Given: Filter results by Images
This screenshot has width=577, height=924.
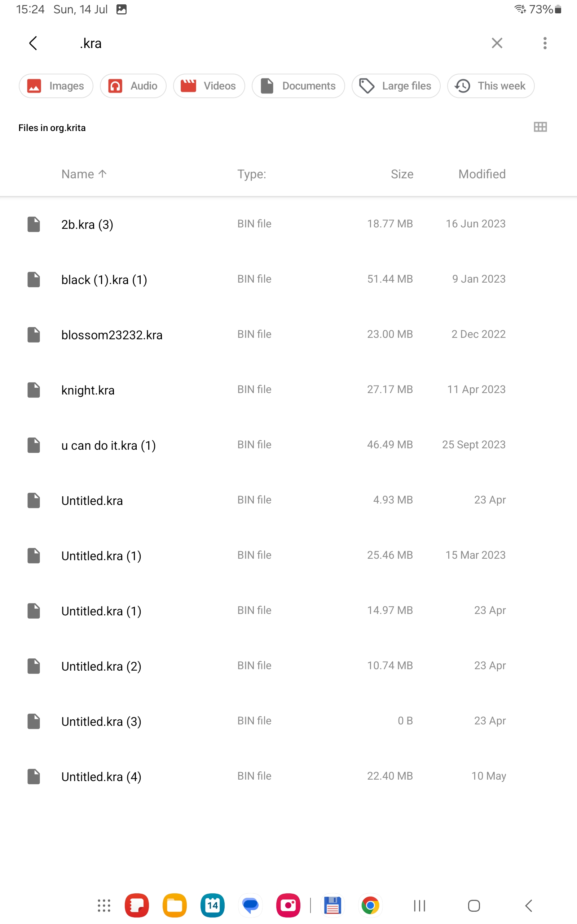Looking at the screenshot, I should 56,86.
